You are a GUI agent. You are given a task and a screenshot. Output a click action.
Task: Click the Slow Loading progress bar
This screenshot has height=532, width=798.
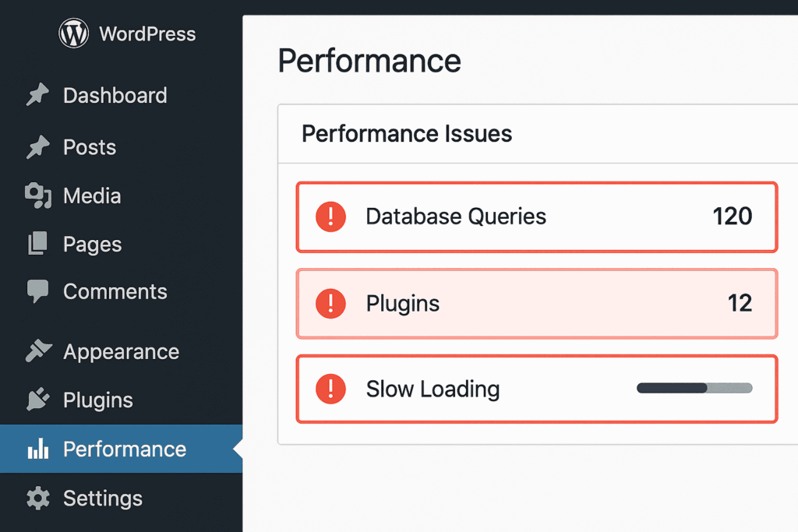pos(694,388)
